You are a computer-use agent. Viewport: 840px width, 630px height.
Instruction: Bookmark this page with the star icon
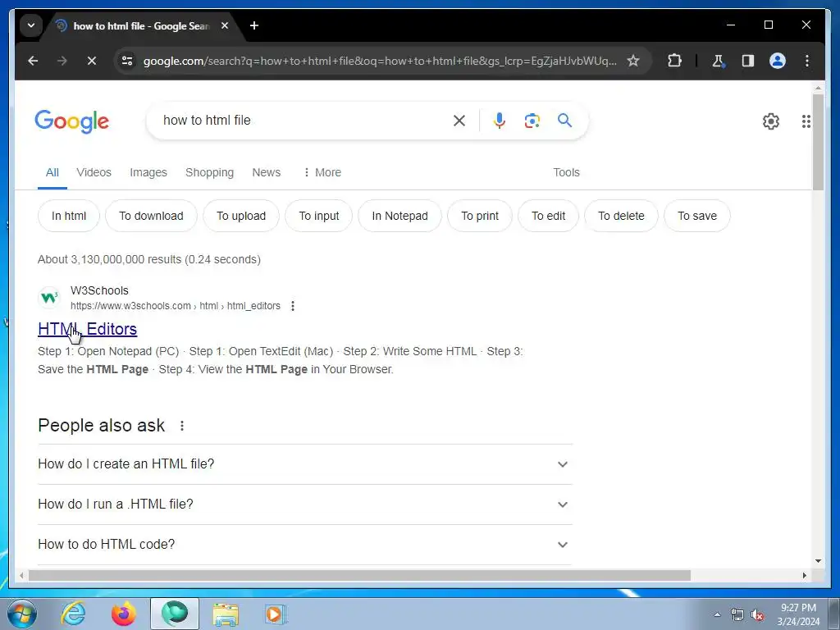click(x=633, y=61)
